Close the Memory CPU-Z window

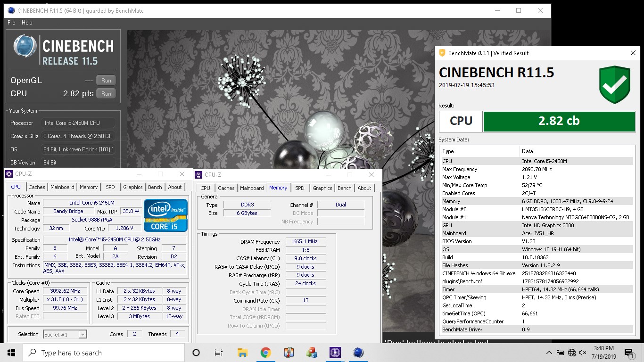[x=372, y=175]
